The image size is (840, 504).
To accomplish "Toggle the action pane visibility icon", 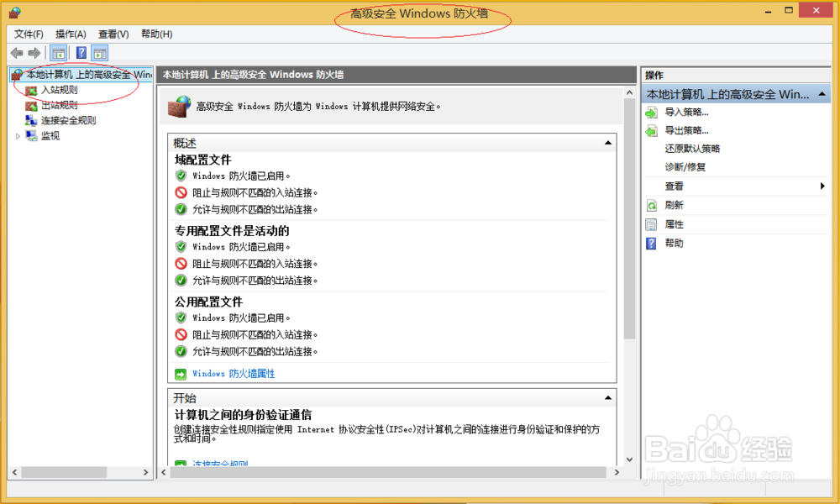I will 102,52.
